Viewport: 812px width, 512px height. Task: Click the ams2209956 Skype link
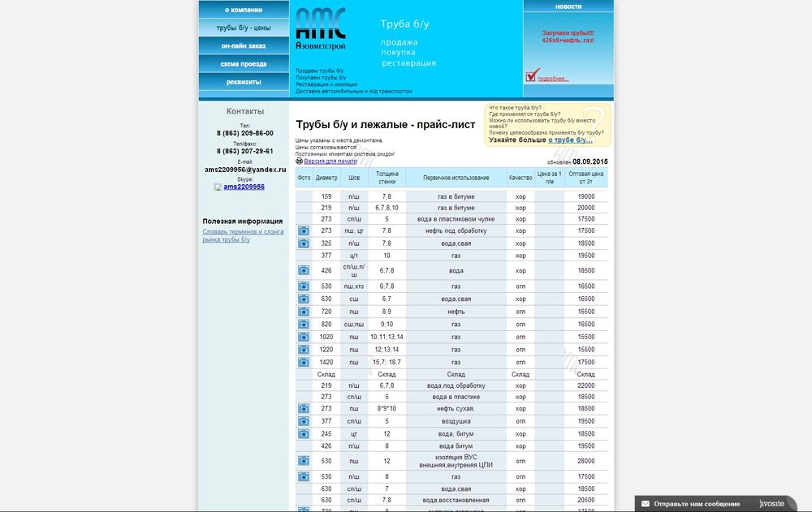click(x=244, y=187)
